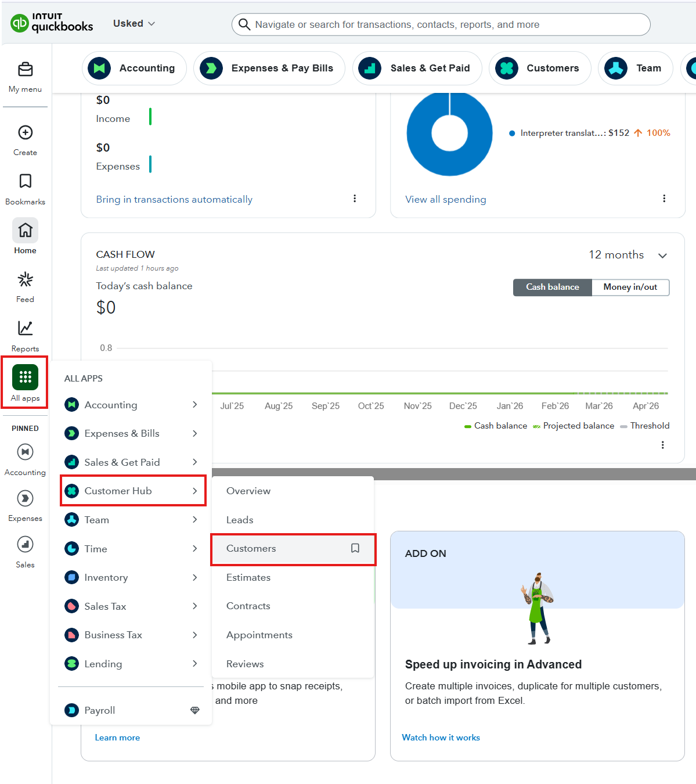Screen dimensions: 696x784
Task: Click the Time icon in All Apps list
Action: tap(72, 549)
